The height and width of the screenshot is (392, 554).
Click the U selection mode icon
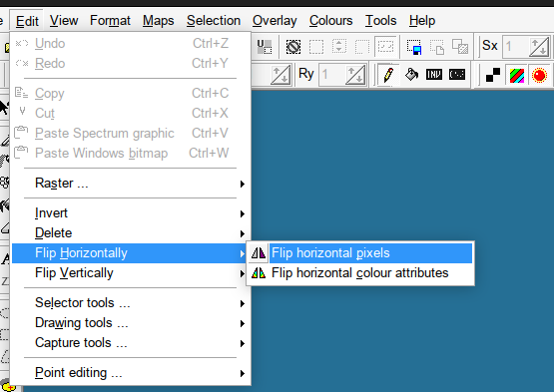(265, 47)
